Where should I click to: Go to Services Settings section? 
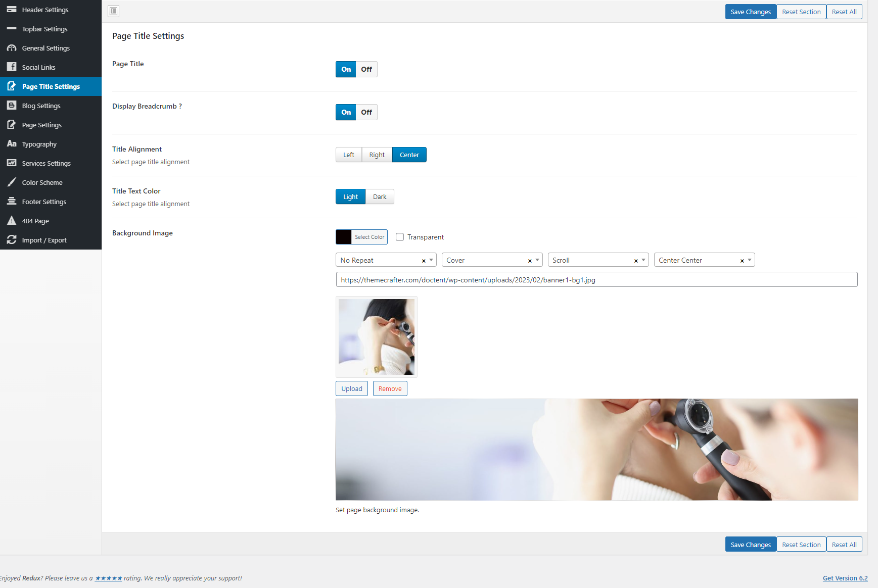click(46, 163)
